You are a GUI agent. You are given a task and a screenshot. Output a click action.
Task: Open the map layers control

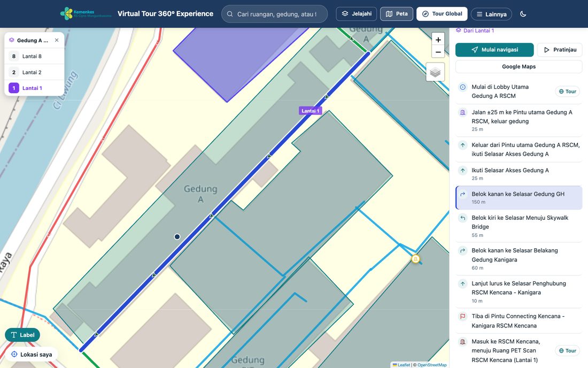(435, 72)
